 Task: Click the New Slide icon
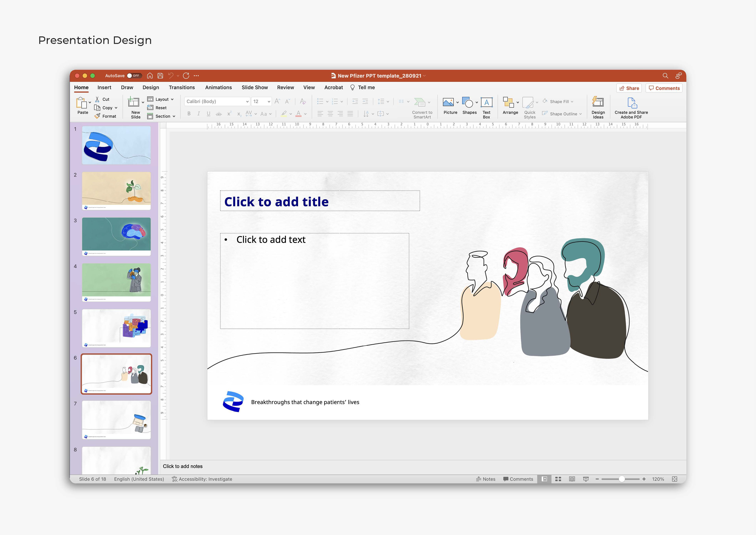[134, 102]
